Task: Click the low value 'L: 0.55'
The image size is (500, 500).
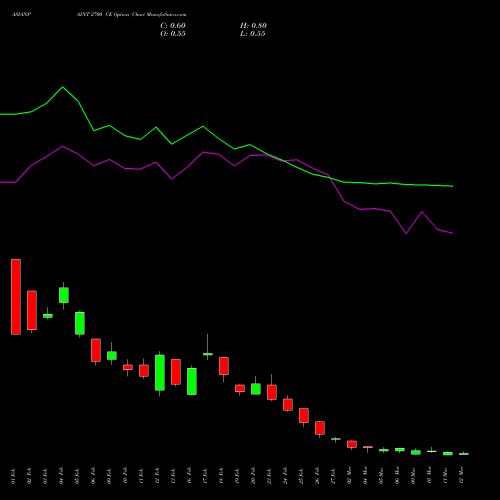Action: [253, 34]
